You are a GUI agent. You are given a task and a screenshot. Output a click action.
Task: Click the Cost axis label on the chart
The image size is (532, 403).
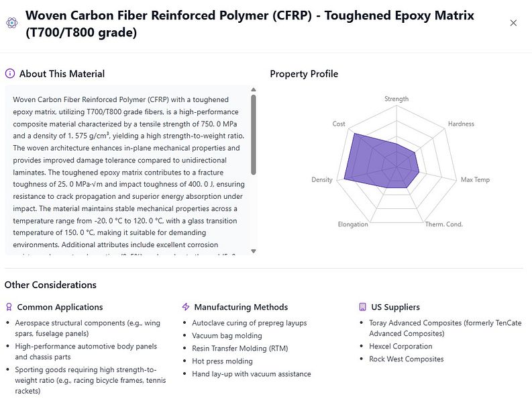[x=339, y=124]
